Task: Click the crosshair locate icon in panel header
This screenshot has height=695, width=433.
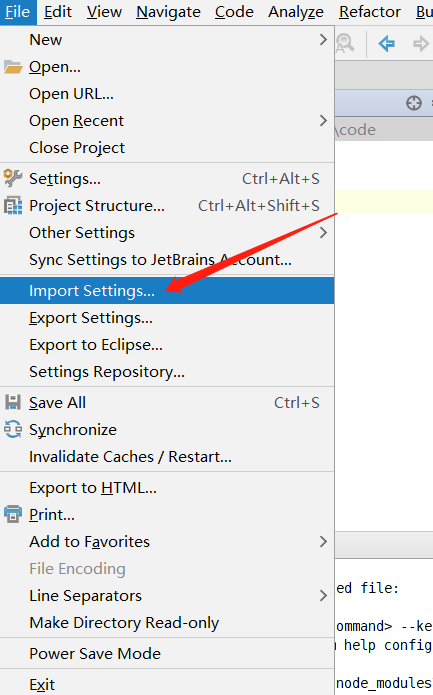Action: (414, 103)
